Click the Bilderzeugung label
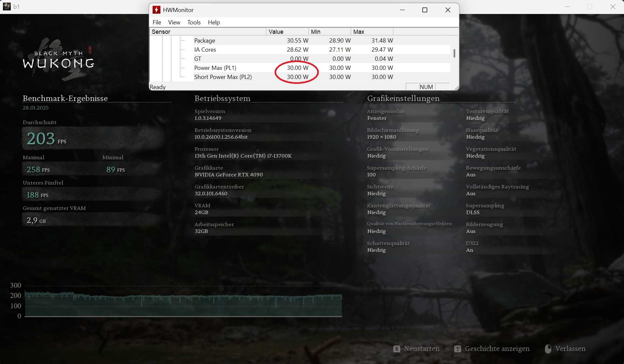Image resolution: width=624 pixels, height=364 pixels. (484, 224)
